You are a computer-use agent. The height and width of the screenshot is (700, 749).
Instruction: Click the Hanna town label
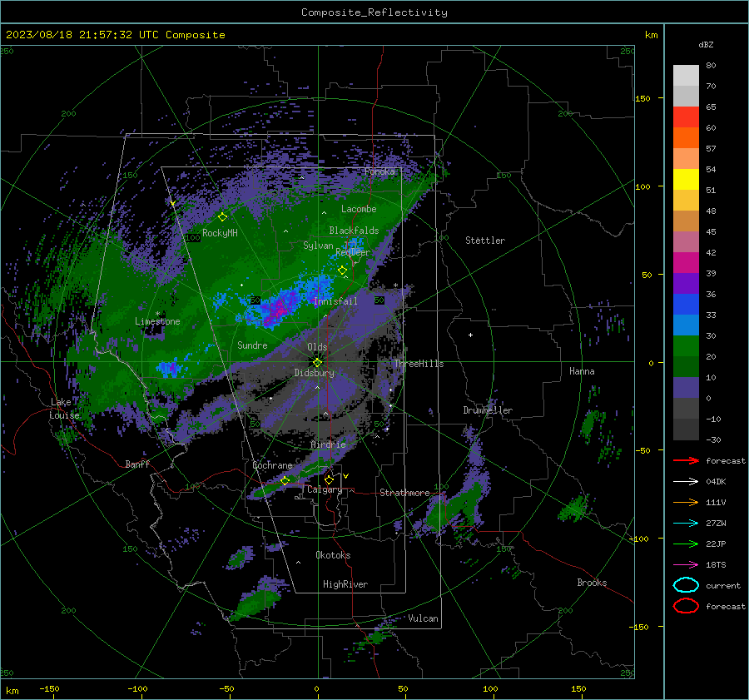[x=582, y=371]
